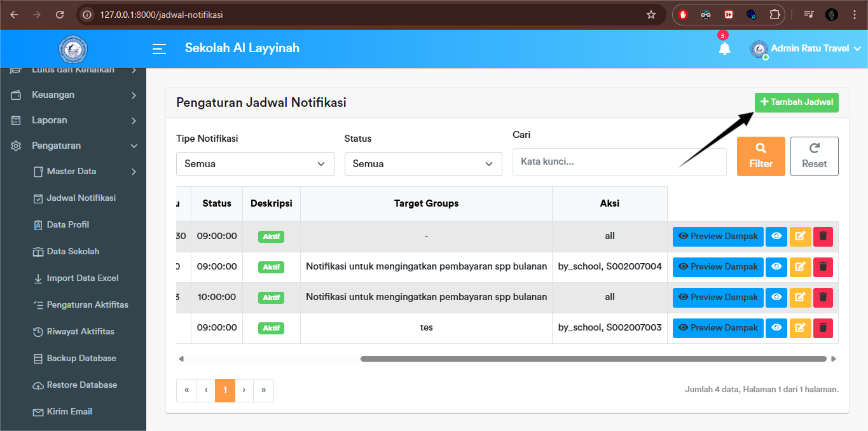The image size is (868, 431).
Task: Show details with the eye icon on third row
Action: [776, 297]
